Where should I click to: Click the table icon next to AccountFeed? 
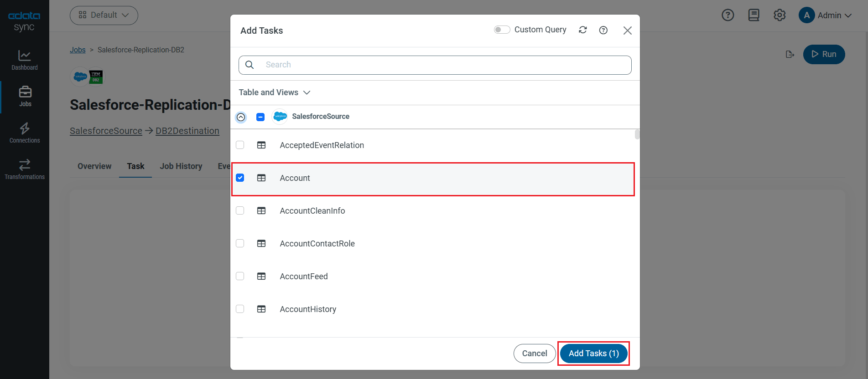(261, 277)
